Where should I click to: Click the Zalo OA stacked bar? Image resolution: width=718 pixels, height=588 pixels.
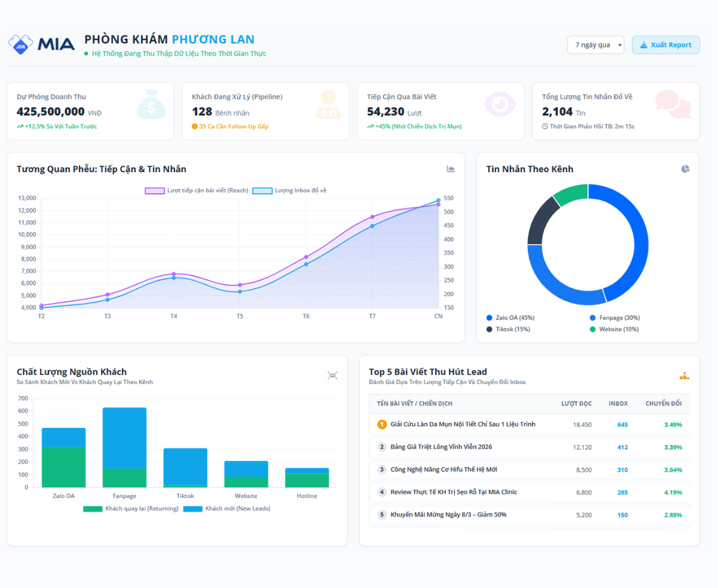(x=64, y=458)
